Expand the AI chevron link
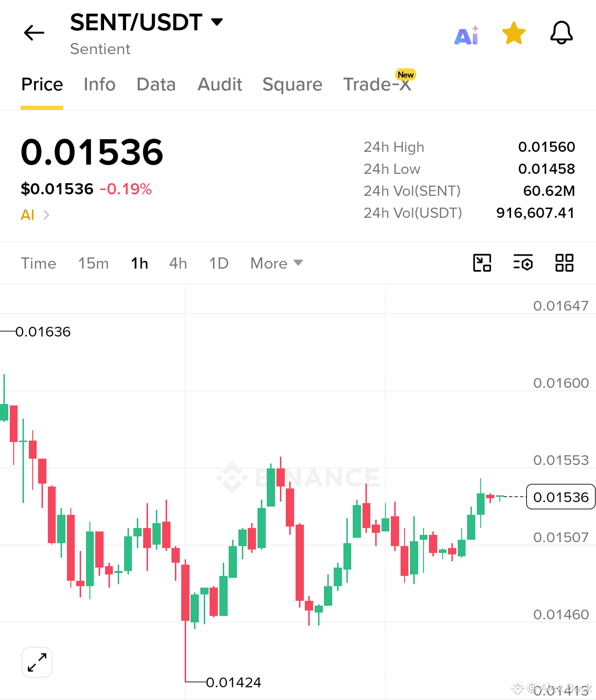Screen dimensions: 596x700 click(x=35, y=215)
